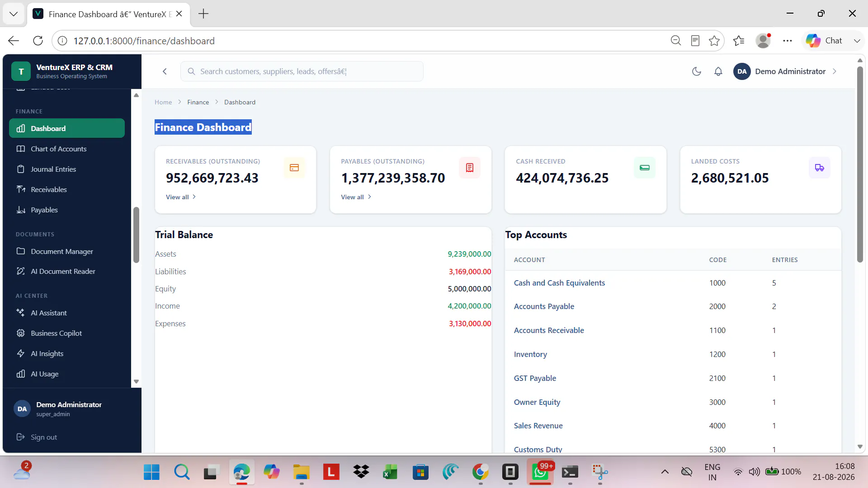Open WhatsApp from taskbar
The width and height of the screenshot is (868, 488).
pos(540,472)
